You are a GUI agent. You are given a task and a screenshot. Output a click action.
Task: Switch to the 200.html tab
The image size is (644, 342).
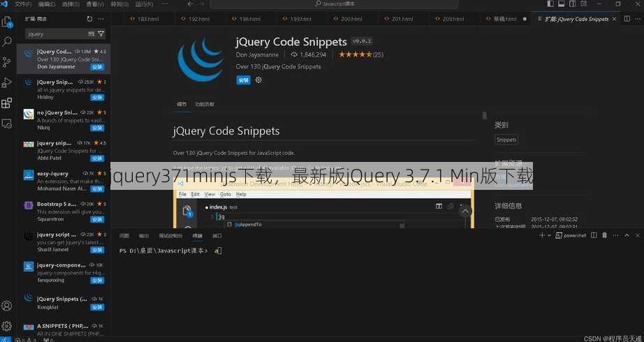click(x=348, y=19)
